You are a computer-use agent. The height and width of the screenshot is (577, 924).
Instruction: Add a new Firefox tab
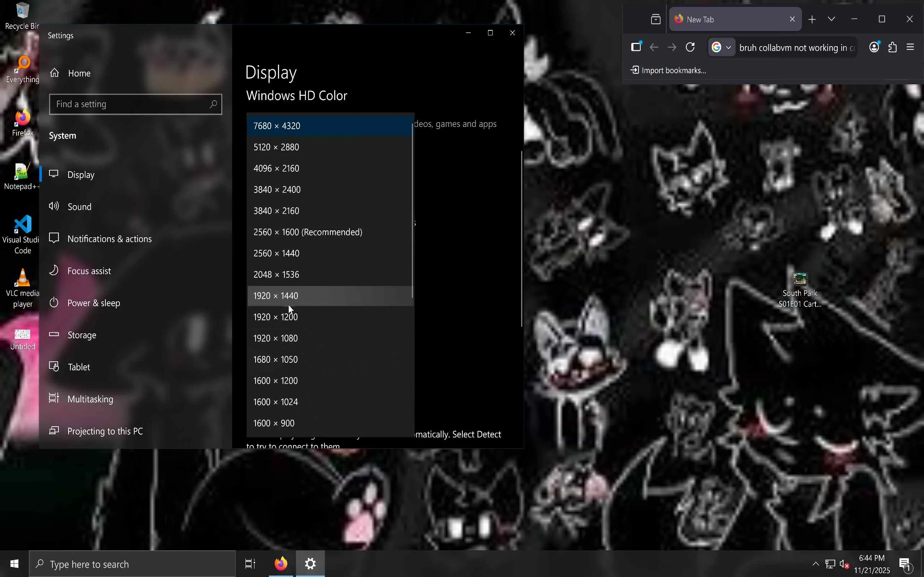click(x=812, y=19)
